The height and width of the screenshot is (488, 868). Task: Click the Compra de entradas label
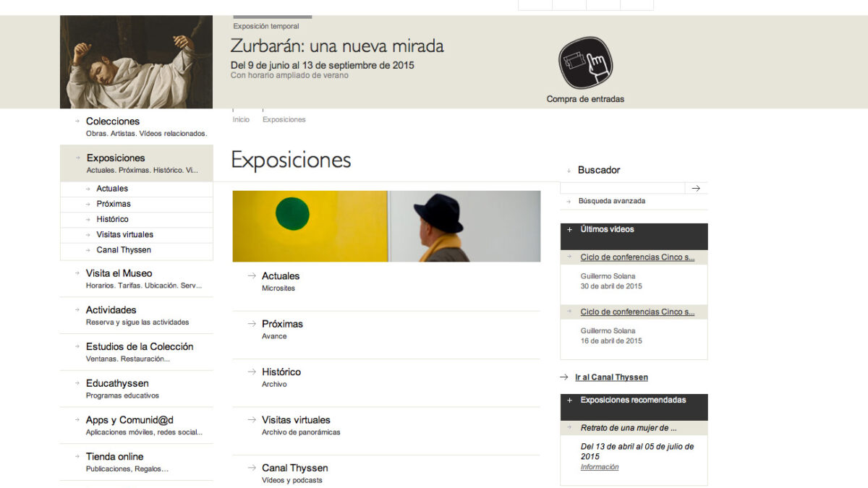point(585,99)
